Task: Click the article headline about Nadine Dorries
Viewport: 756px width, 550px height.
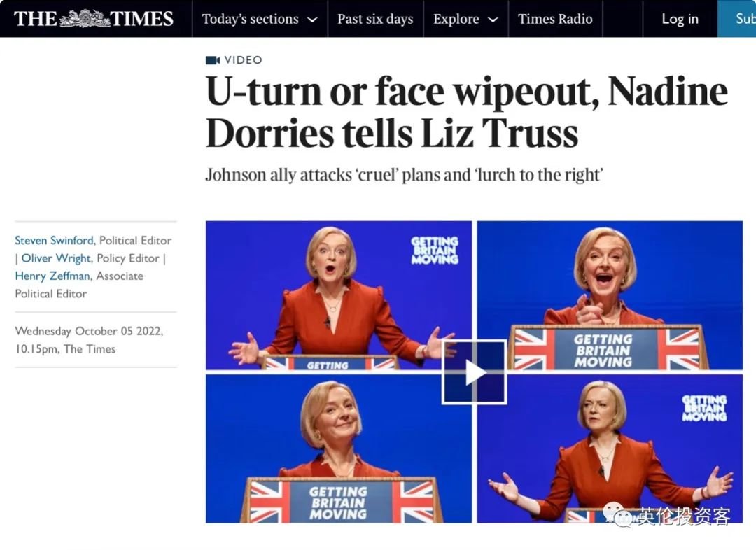Action: coord(466,111)
